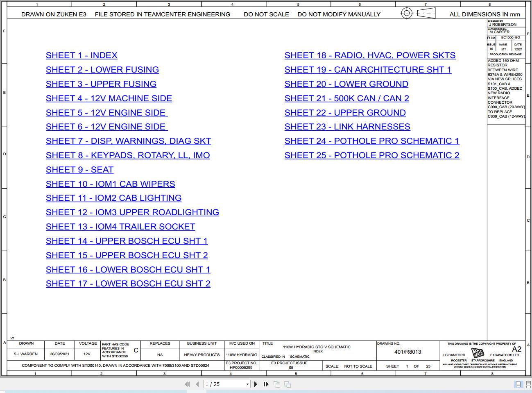This screenshot has width=532, height=393.
Task: Advance to the next page icon
Action: 256,384
